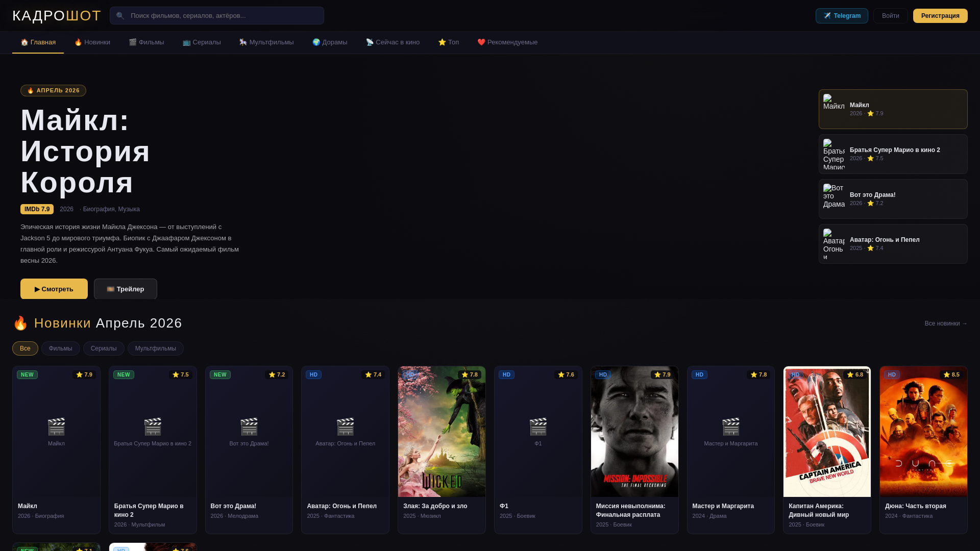Screen dimensions: 980x551
Task: Open the Telegram channel button
Action: click(x=842, y=16)
